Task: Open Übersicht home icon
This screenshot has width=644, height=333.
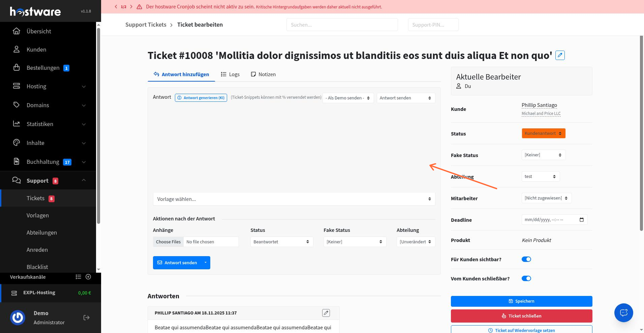Action: click(x=16, y=31)
